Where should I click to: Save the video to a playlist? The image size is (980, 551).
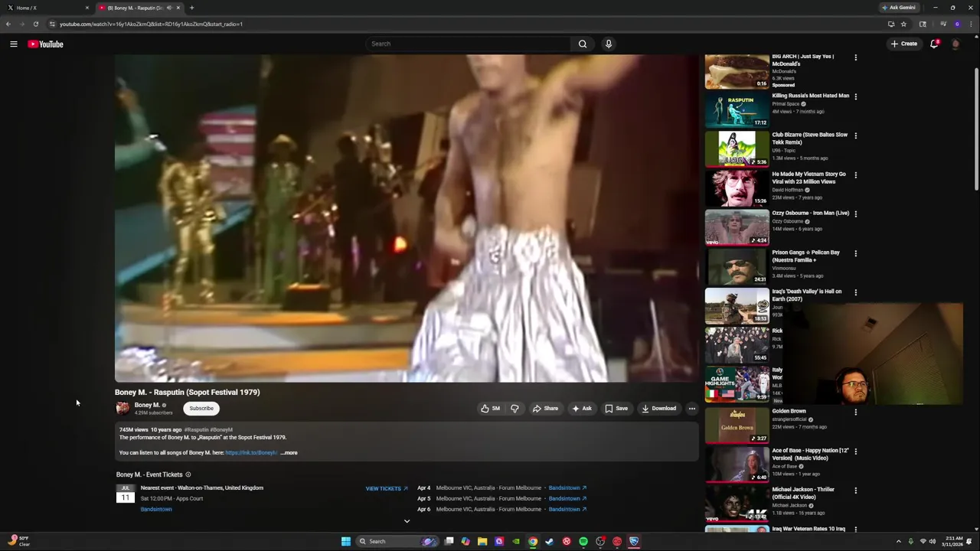coord(616,409)
